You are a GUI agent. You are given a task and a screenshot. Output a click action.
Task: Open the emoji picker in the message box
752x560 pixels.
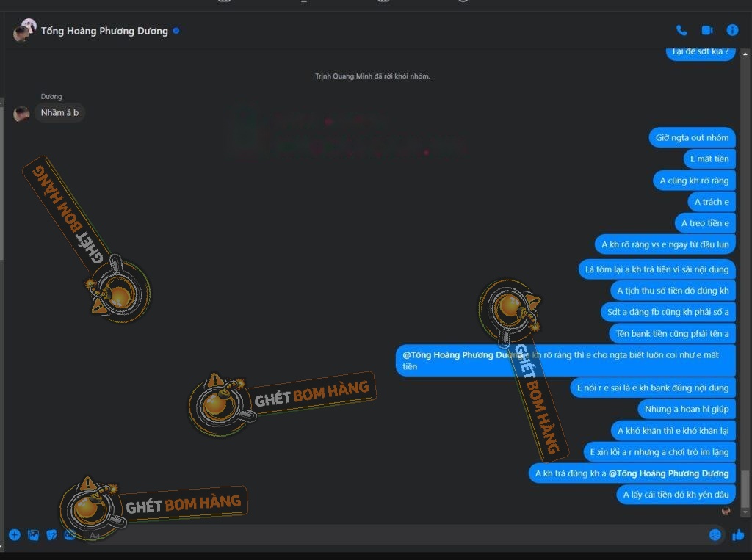click(715, 535)
